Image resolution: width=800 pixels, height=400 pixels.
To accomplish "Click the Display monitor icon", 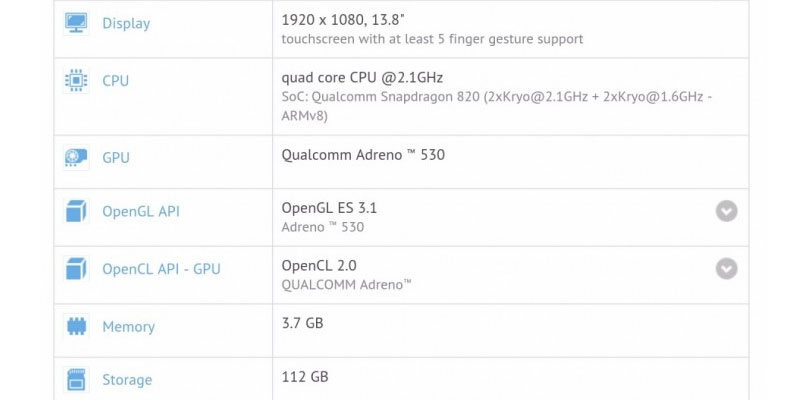I will 76,23.
